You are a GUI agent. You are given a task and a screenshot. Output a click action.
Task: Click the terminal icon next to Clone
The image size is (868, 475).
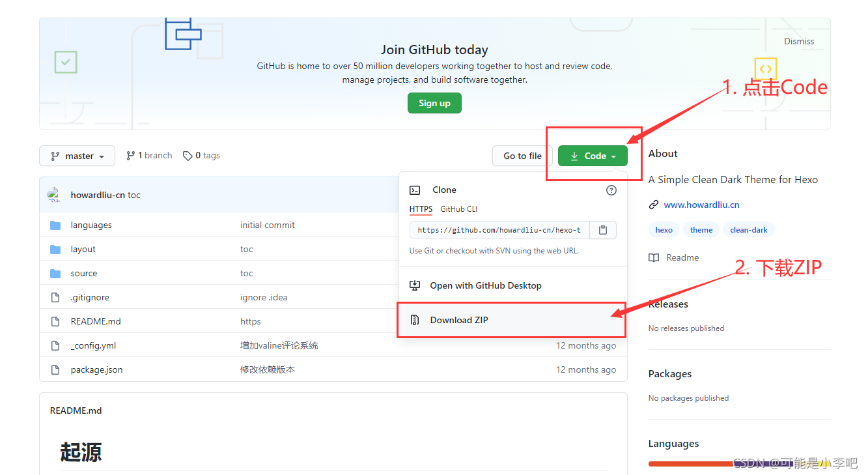point(415,190)
